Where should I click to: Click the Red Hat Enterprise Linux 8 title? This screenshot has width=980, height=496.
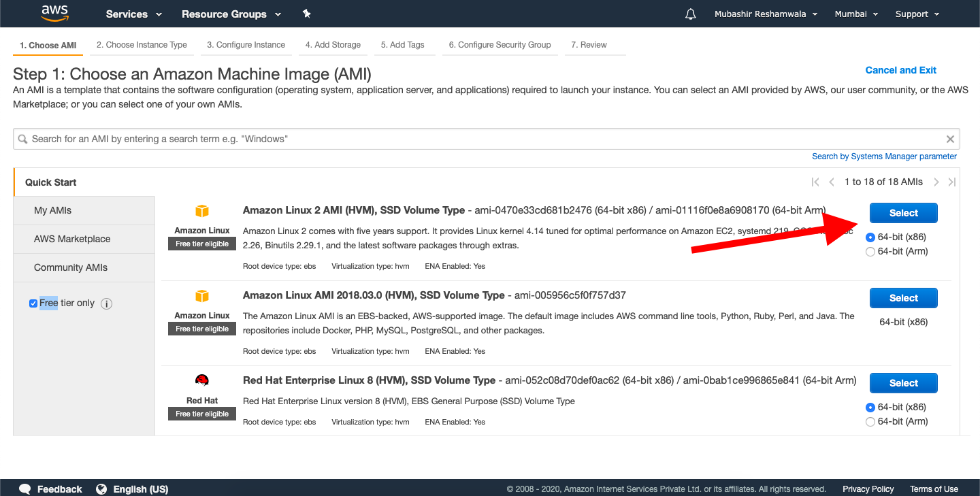click(369, 380)
